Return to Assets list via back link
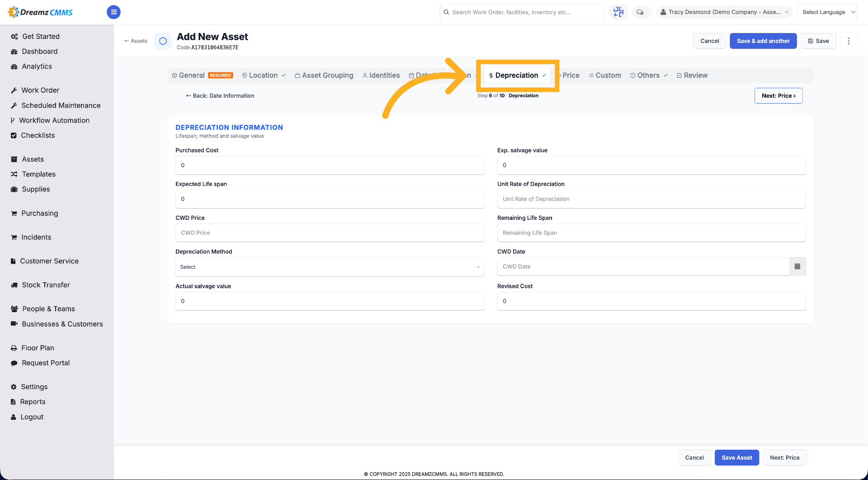This screenshot has height=480, width=868. point(136,41)
